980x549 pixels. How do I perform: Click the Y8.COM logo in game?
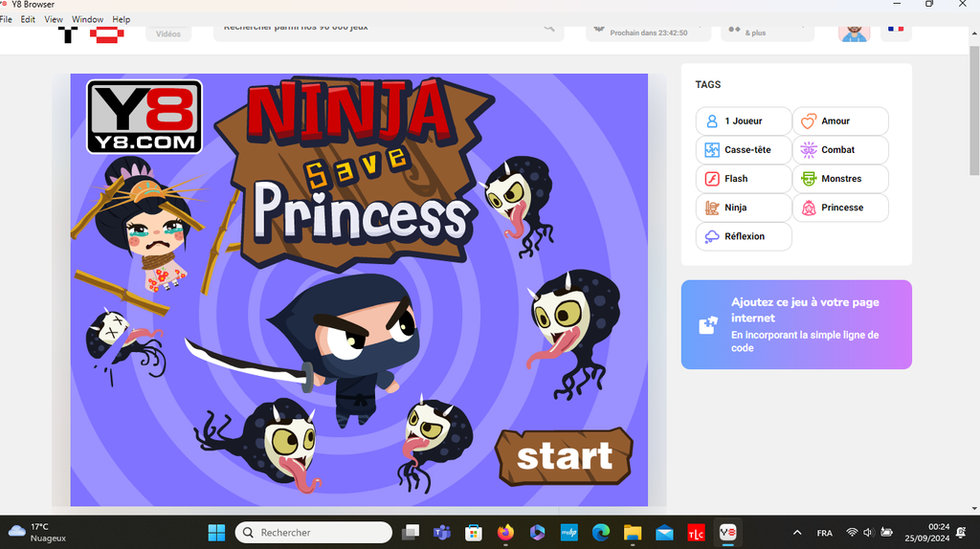tap(145, 117)
